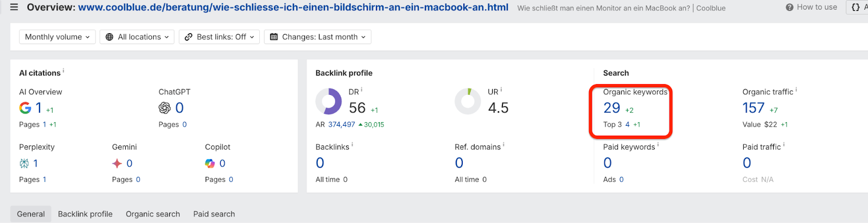The image size is (868, 223).
Task: Click info icon beside UR label
Action: (x=501, y=90)
